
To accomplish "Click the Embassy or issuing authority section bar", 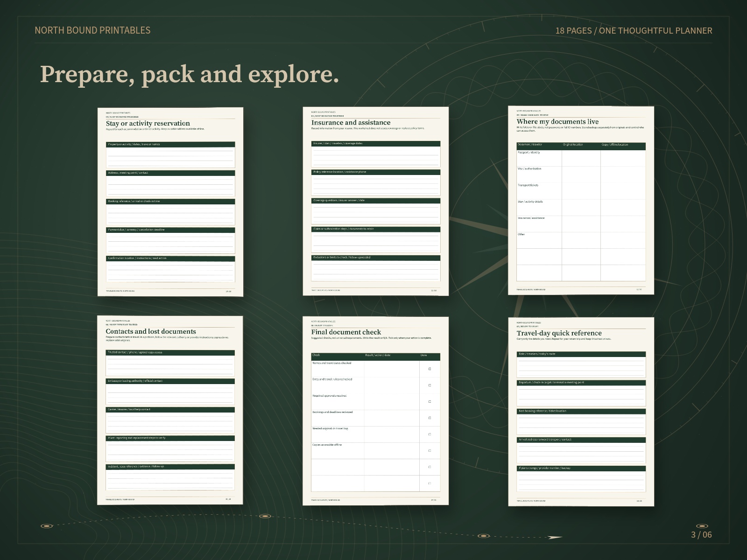I will pos(170,381).
